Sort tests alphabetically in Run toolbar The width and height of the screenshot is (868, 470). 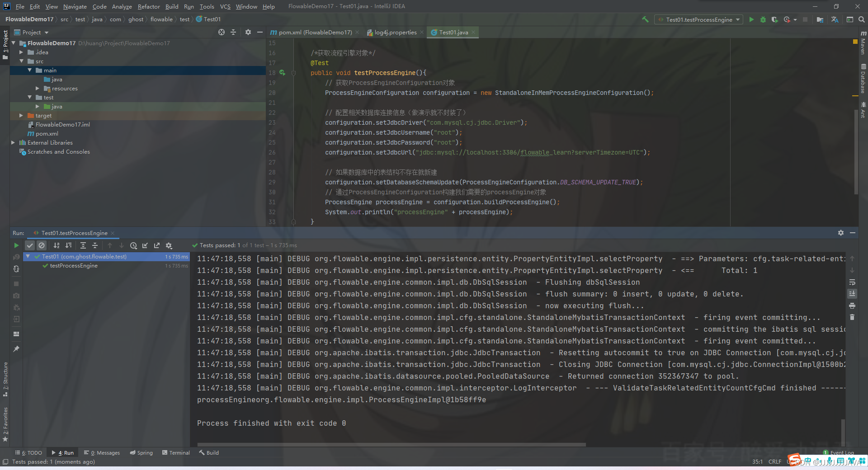pos(57,245)
